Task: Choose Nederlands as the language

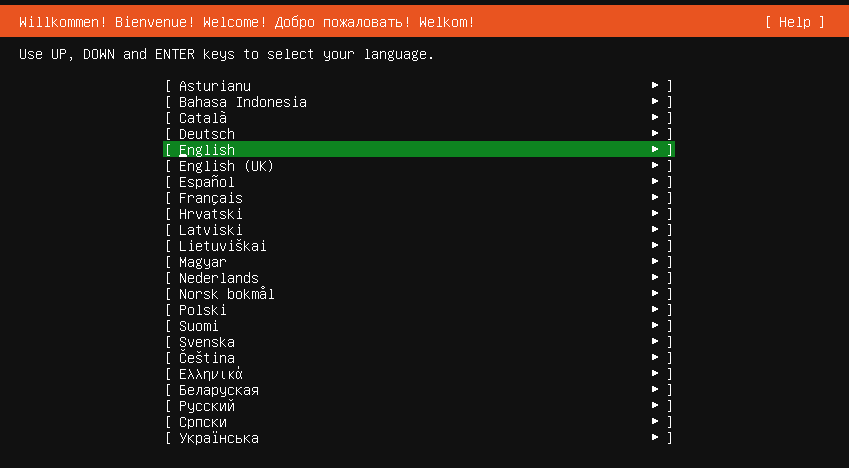Action: point(419,277)
